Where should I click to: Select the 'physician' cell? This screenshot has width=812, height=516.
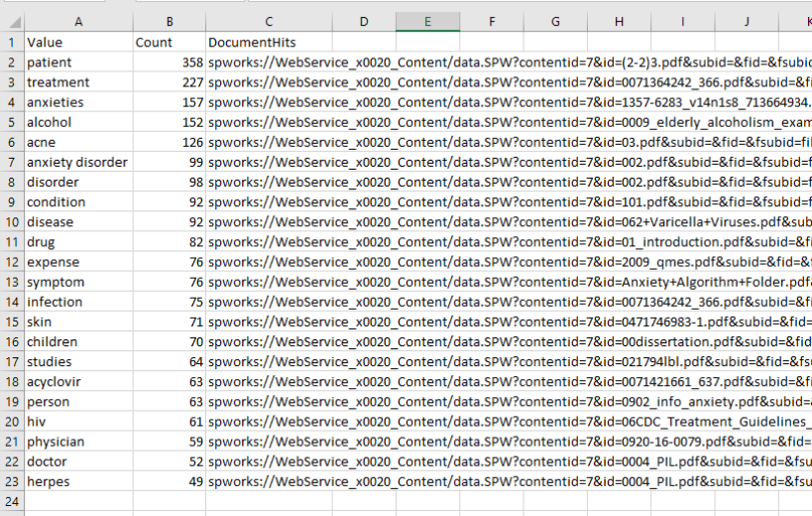click(78, 442)
